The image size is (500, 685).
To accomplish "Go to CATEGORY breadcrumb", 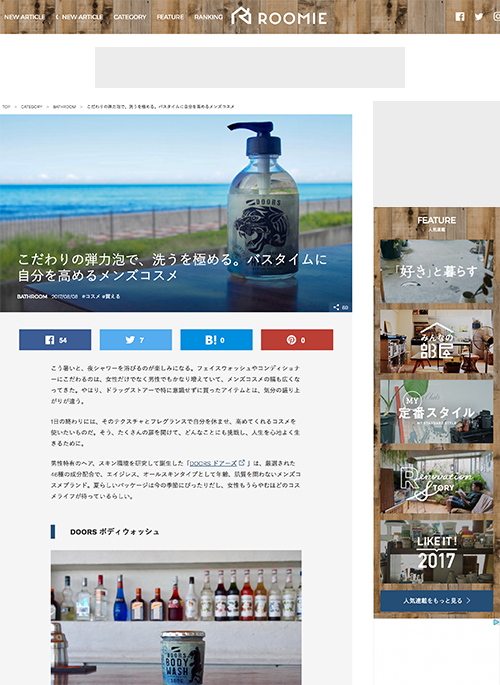I will pyautogui.click(x=31, y=107).
